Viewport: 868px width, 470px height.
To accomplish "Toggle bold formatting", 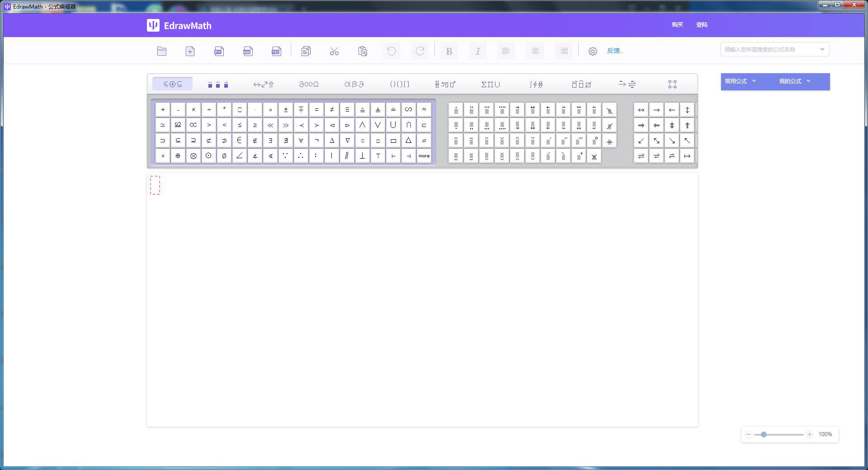I will point(449,51).
